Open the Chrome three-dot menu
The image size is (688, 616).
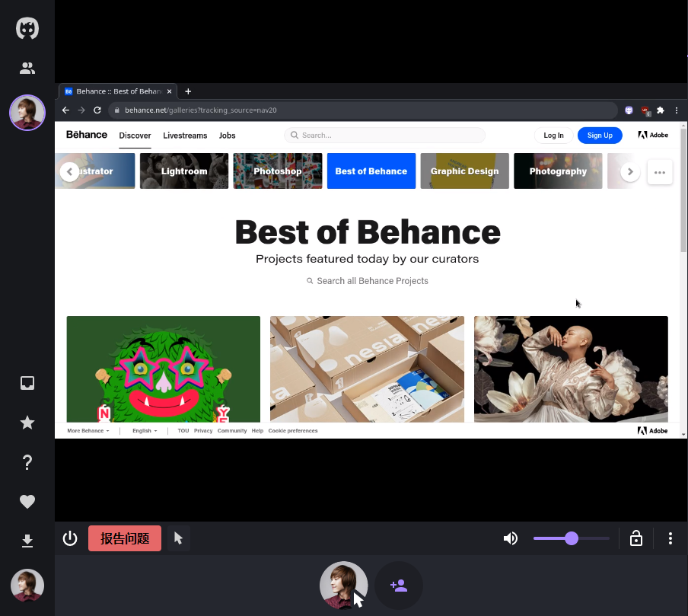(677, 110)
